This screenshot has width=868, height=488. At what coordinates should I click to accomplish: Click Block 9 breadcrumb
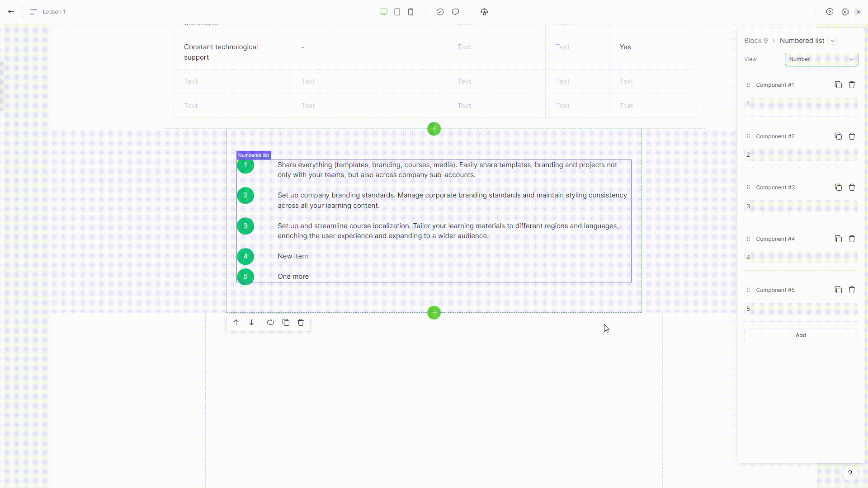(756, 41)
